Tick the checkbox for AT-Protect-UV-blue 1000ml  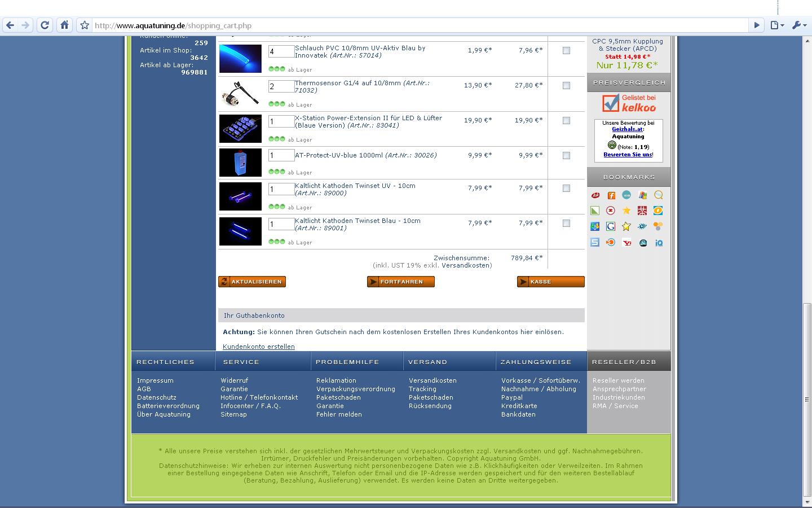[566, 155]
